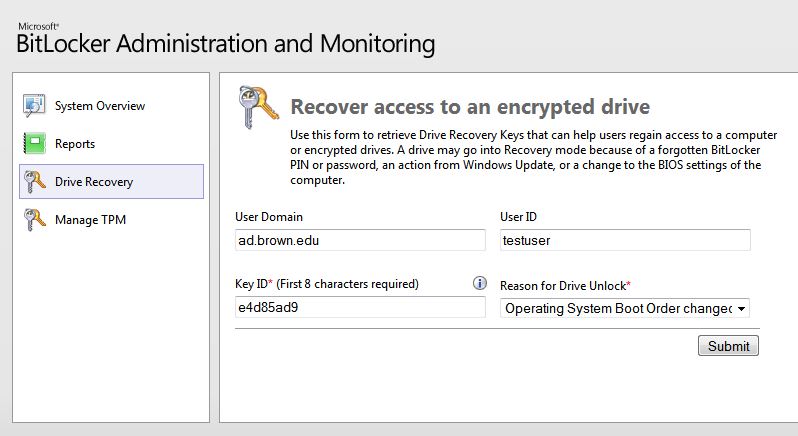
Task: Click the System Overview monitor icon
Action: [34, 105]
